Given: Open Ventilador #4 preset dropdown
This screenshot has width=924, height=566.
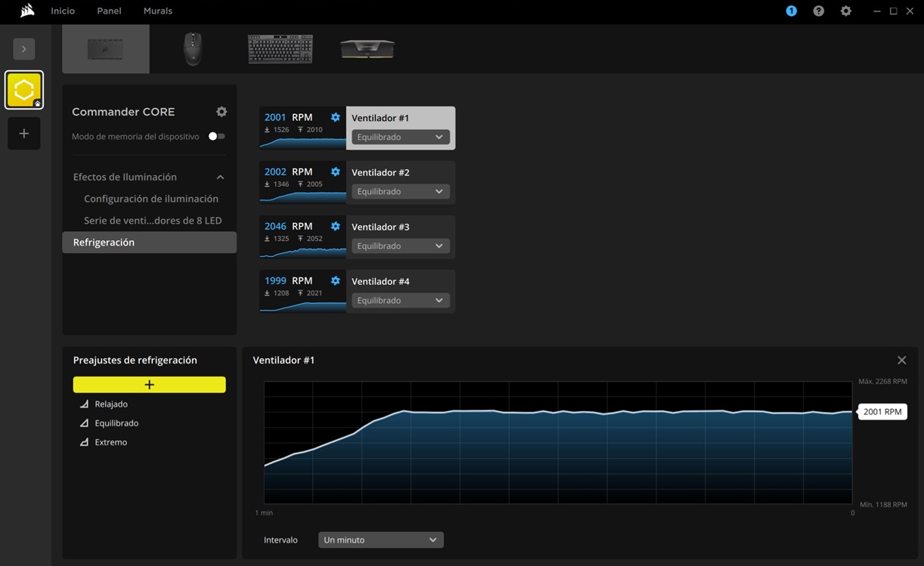Looking at the screenshot, I should [x=400, y=301].
